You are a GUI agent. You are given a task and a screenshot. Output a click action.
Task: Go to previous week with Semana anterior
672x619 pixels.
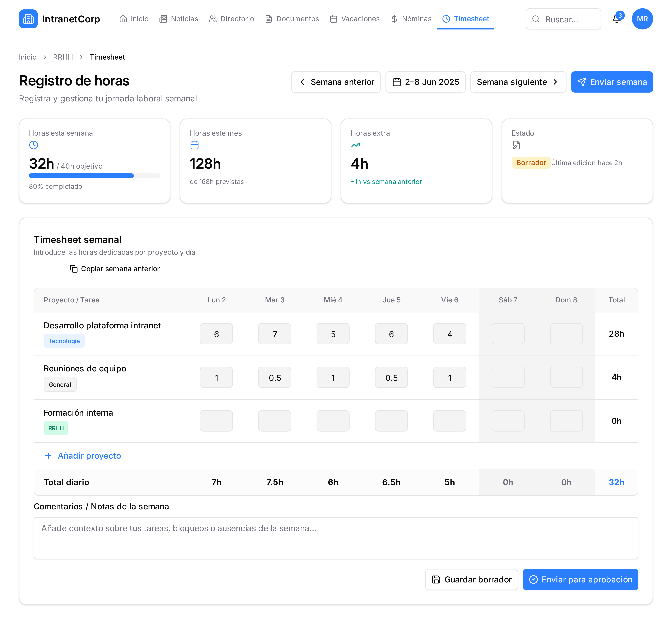(x=336, y=82)
